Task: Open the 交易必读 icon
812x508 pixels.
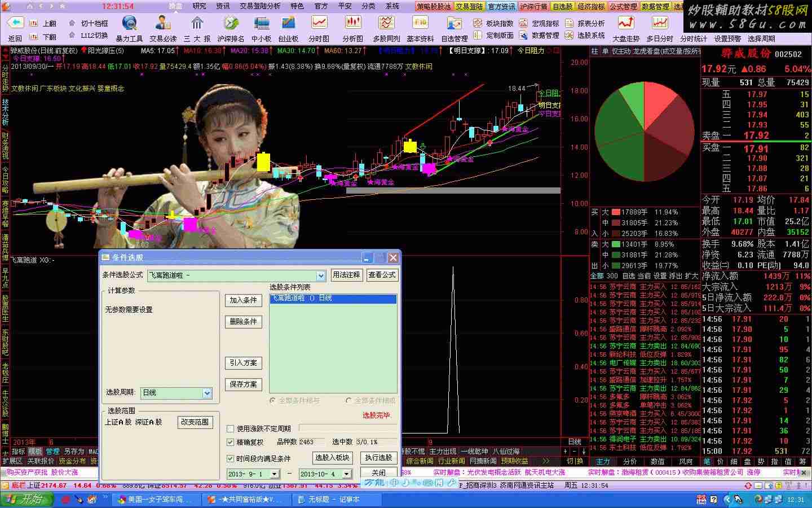Action: point(163,23)
